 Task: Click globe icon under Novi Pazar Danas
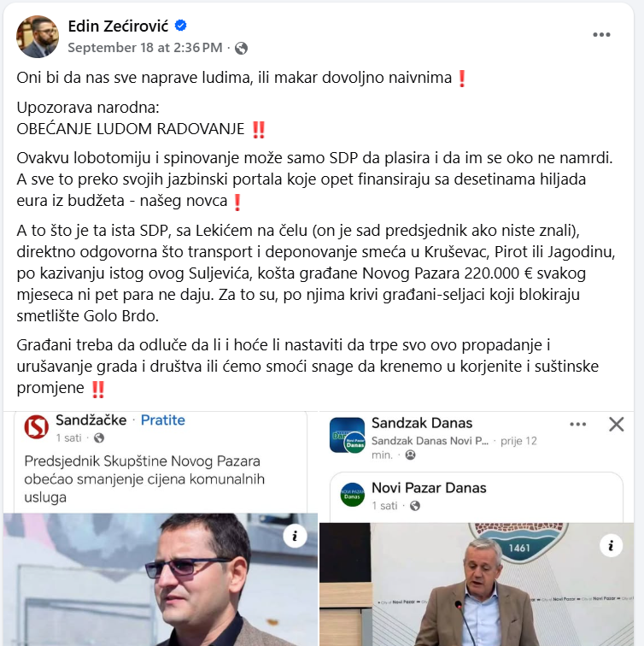(415, 506)
